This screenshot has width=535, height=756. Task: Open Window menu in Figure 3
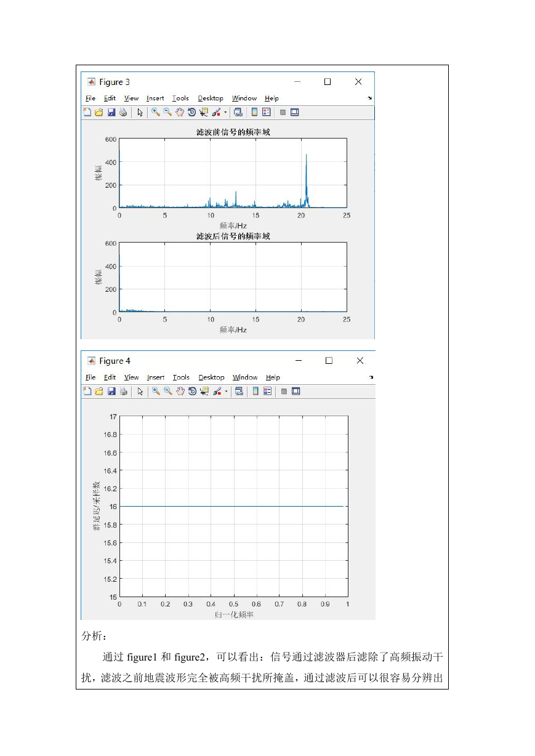[244, 99]
